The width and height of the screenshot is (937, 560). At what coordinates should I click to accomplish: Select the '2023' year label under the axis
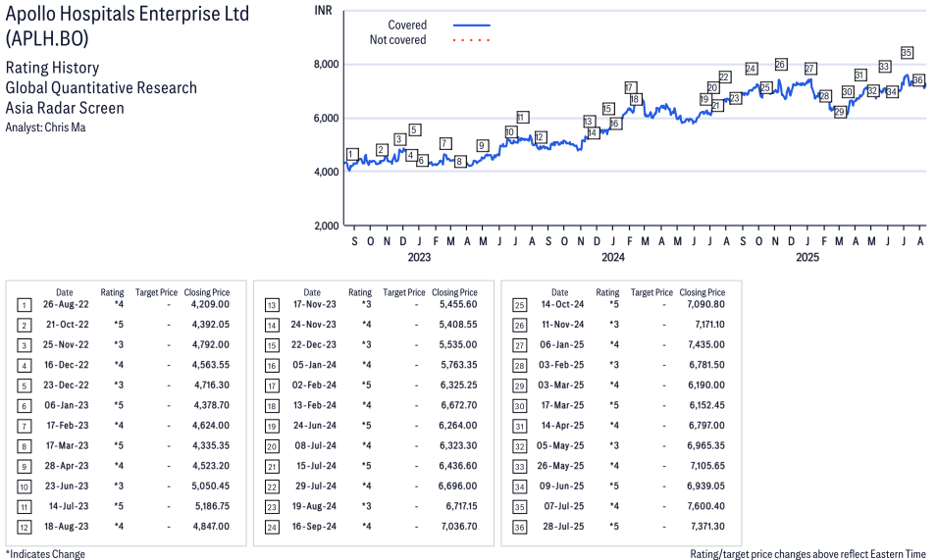pyautogui.click(x=419, y=257)
